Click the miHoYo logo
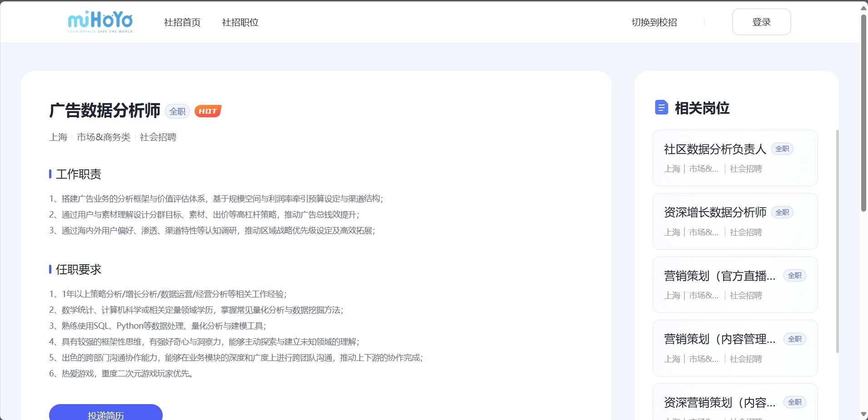This screenshot has height=420, width=868. tap(100, 22)
